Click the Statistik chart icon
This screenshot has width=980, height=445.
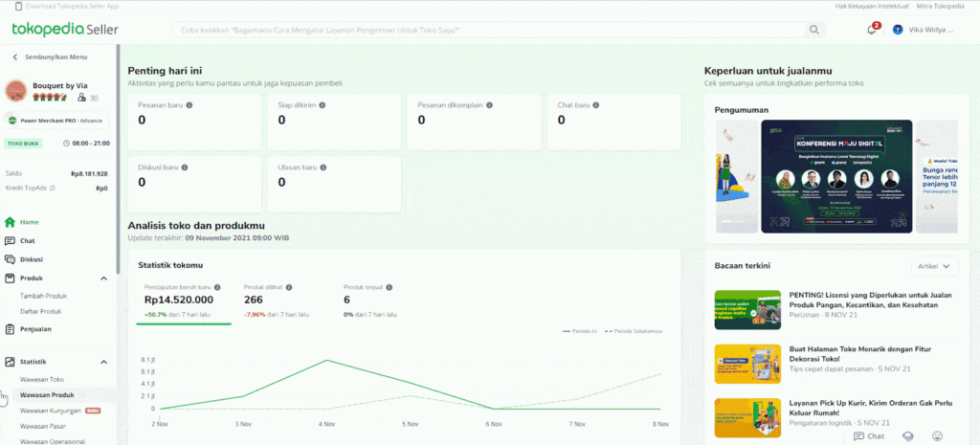10,362
